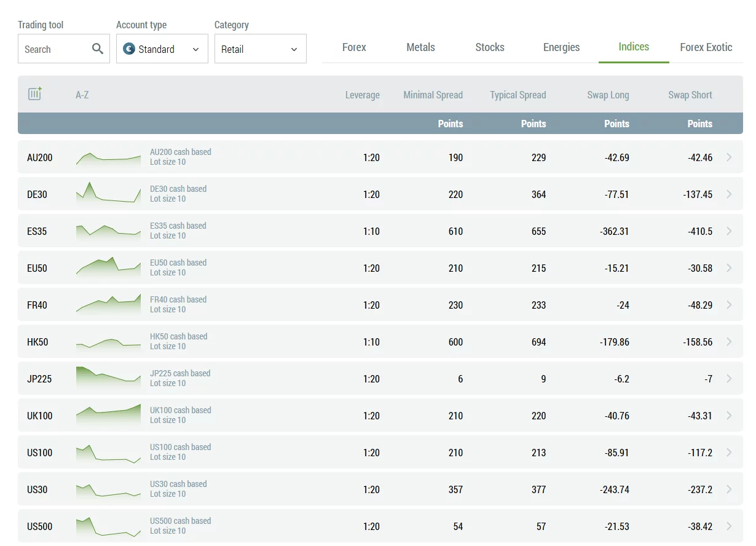The height and width of the screenshot is (546, 756).
Task: Sort by Typical Spread column header
Action: 518,95
